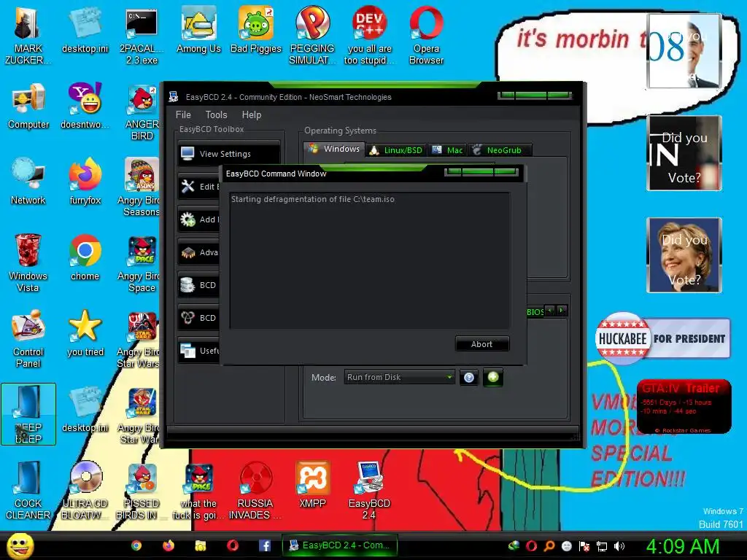
Task: Select the COCK CLEANER desktop icon
Action: click(28, 490)
